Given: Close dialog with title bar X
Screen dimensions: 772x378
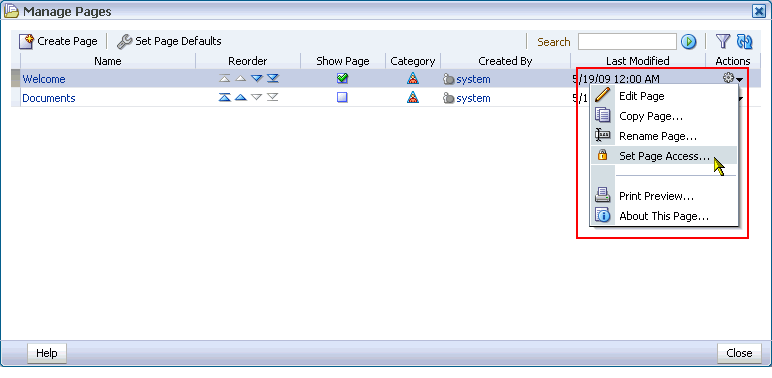Looking at the screenshot, I should 759,11.
